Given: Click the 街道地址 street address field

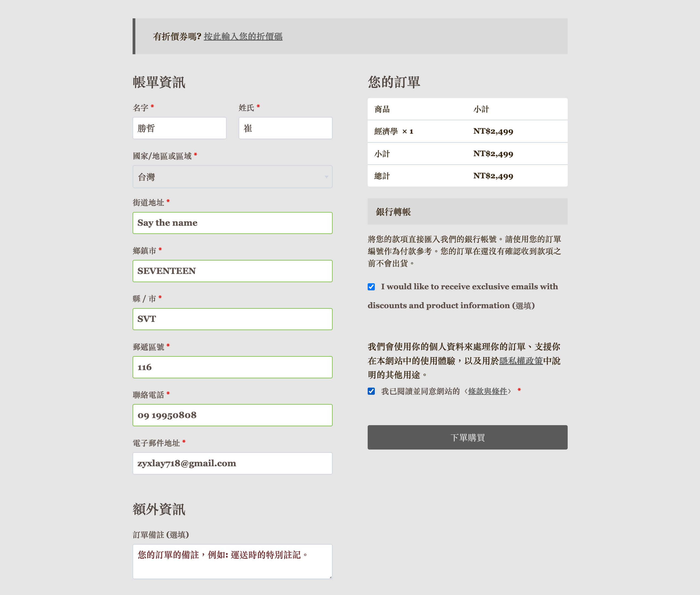Looking at the screenshot, I should point(232,223).
